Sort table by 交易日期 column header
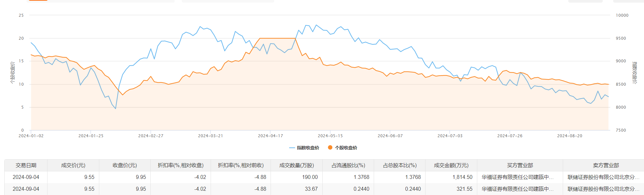644x195 pixels. pos(26,165)
